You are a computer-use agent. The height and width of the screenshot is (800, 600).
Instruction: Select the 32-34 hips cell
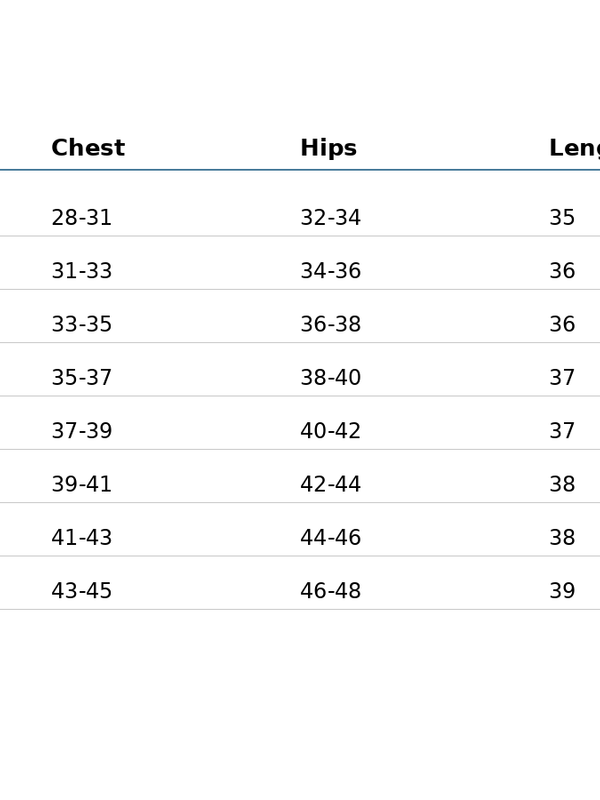pos(330,218)
